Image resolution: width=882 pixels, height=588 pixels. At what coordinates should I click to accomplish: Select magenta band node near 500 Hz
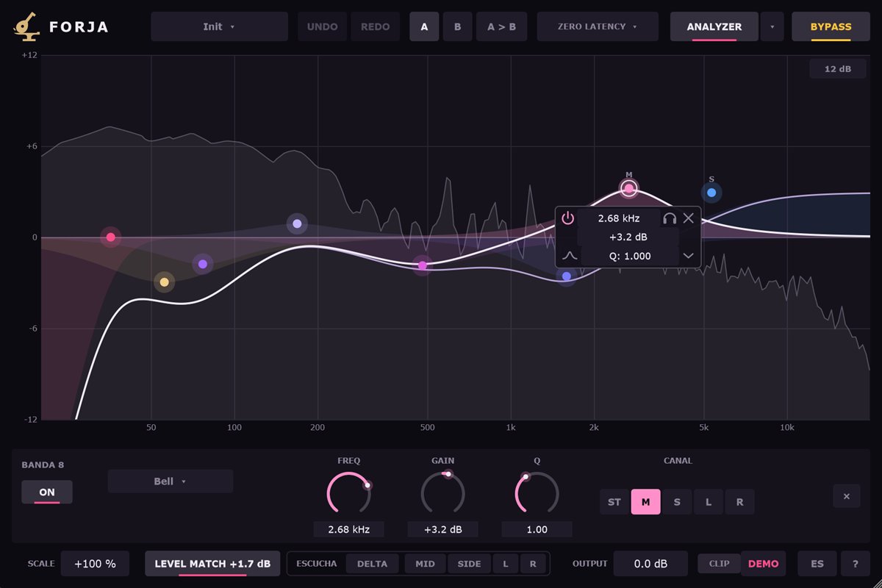[422, 266]
